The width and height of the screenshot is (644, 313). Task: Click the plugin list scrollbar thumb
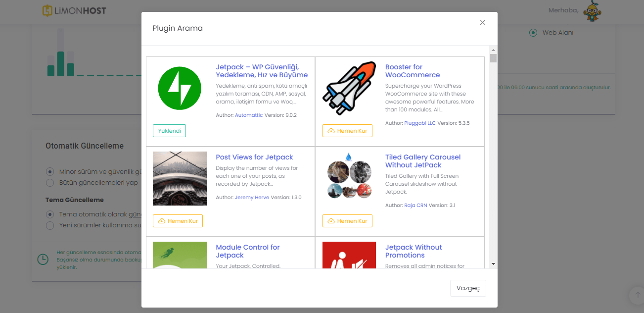click(493, 58)
